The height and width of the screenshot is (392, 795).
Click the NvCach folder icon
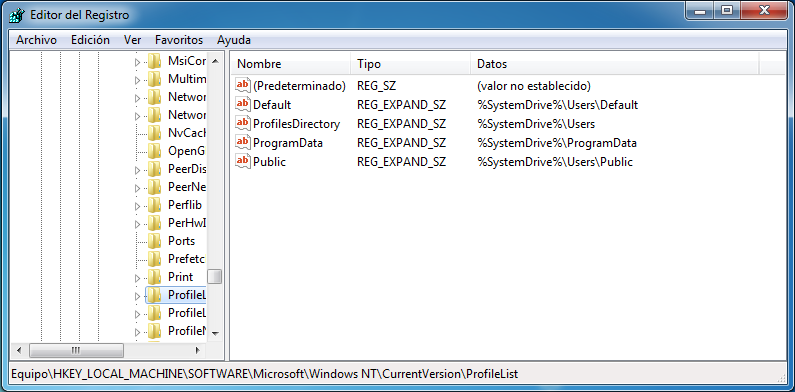coord(155,133)
